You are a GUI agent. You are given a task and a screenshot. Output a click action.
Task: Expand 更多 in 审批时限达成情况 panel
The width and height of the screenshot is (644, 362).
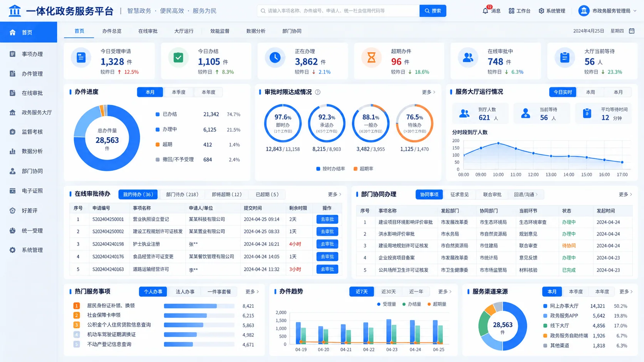tap(429, 92)
